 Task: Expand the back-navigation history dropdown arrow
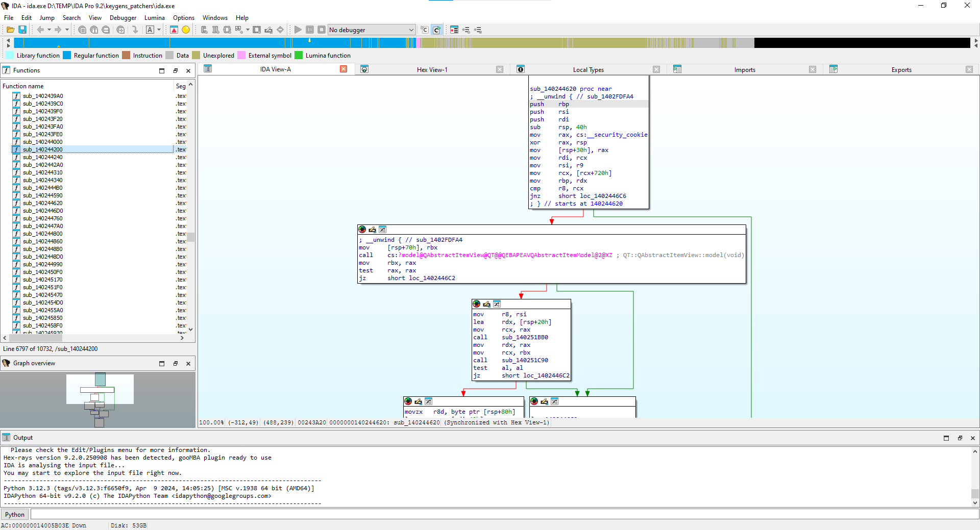click(49, 30)
